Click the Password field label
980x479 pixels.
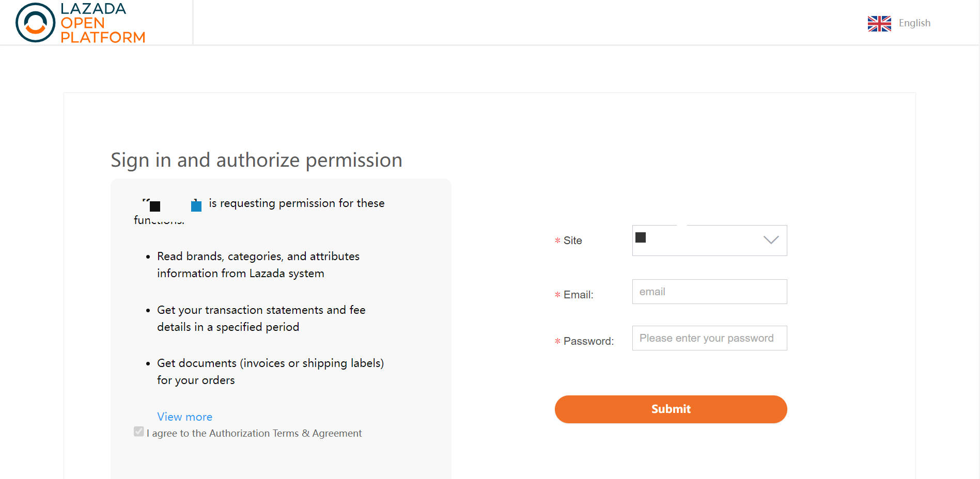(588, 341)
